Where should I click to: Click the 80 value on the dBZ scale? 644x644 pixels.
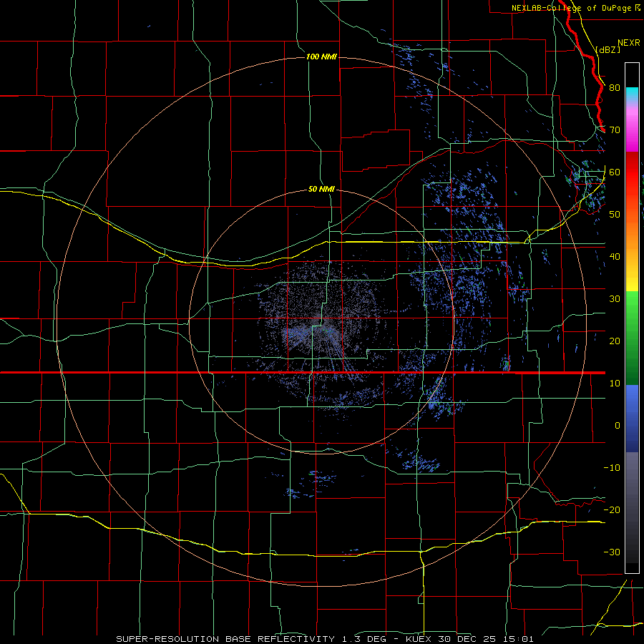(x=615, y=88)
